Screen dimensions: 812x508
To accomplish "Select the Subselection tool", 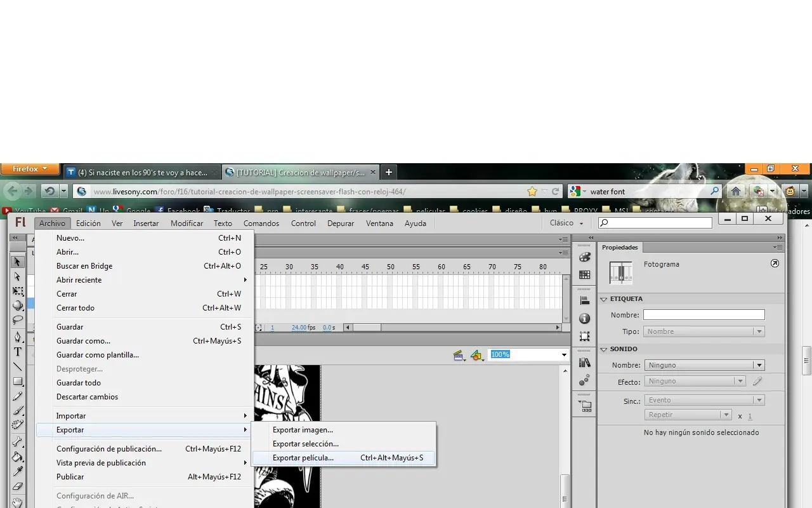I will (x=18, y=277).
